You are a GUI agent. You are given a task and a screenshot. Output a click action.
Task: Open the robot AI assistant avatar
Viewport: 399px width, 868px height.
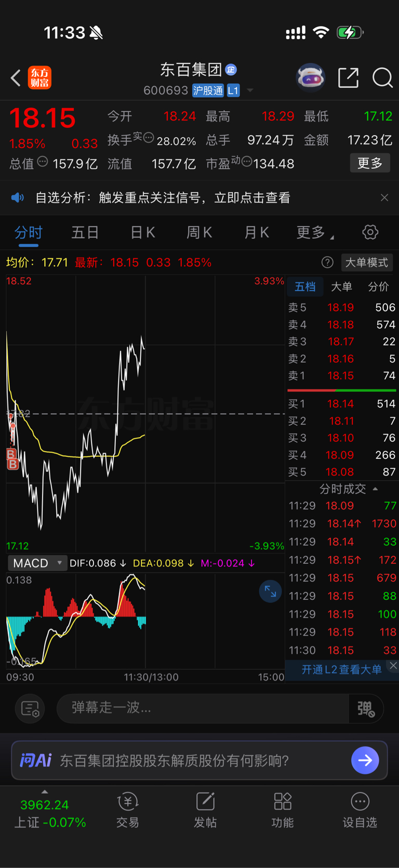click(310, 78)
